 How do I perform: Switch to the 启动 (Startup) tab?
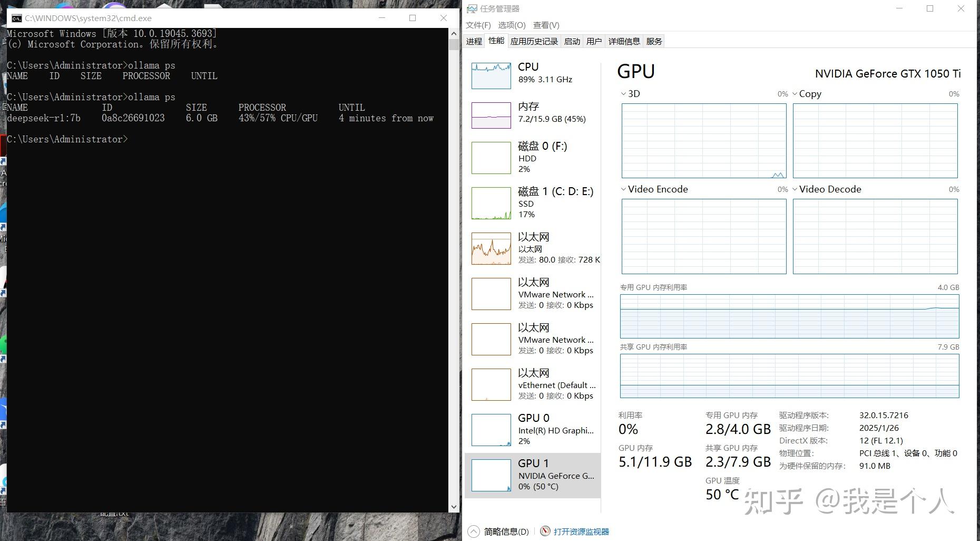click(x=572, y=41)
